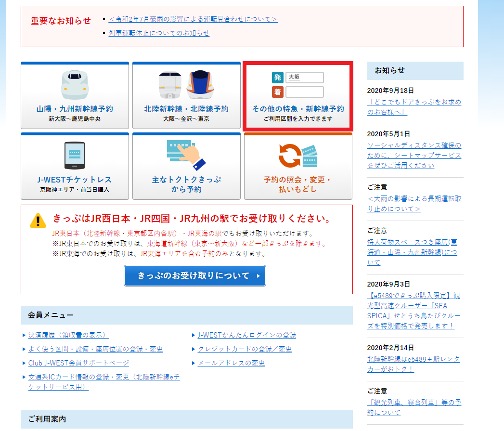Click the 2020年9月3日 date text

[x=388, y=284]
